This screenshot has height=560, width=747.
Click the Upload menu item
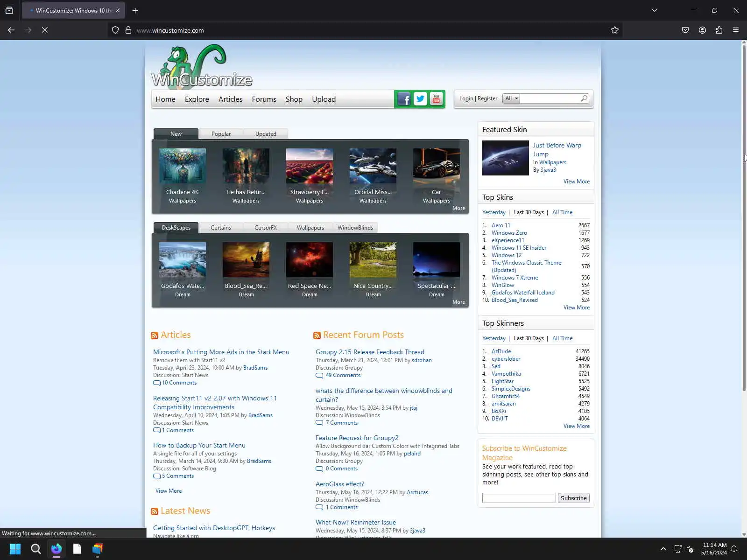(x=324, y=99)
